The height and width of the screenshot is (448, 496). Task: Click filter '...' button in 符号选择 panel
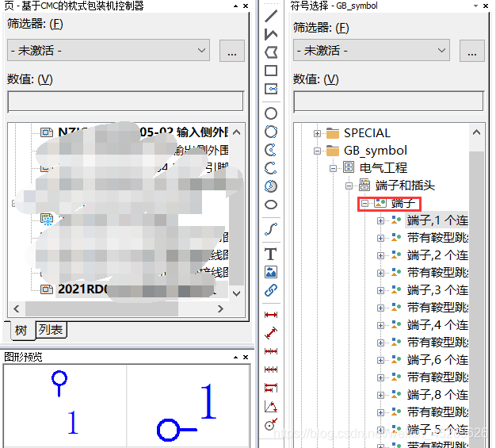point(472,51)
